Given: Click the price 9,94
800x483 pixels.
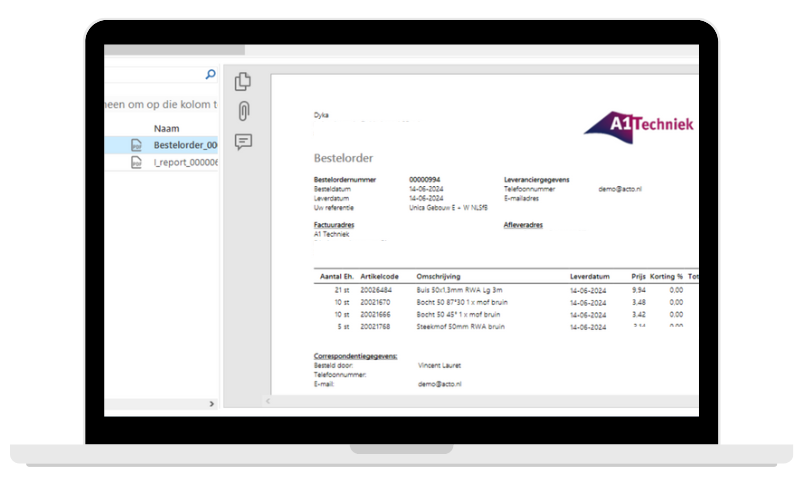Looking at the screenshot, I should pos(639,290).
